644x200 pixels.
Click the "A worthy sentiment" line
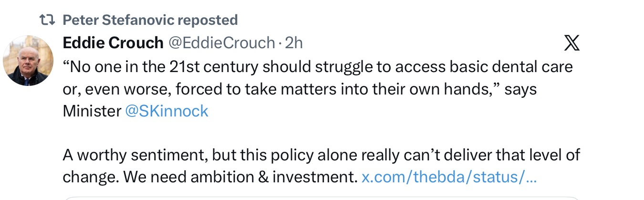(x=322, y=155)
